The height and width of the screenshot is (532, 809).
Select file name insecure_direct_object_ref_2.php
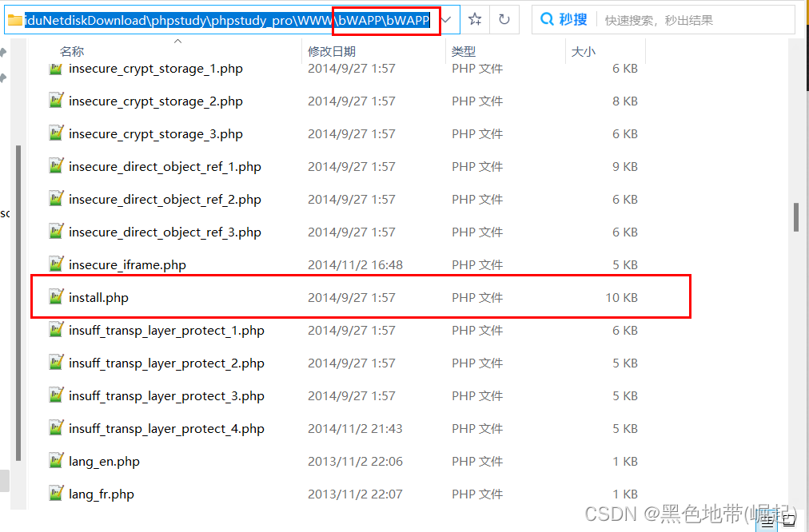click(x=165, y=200)
